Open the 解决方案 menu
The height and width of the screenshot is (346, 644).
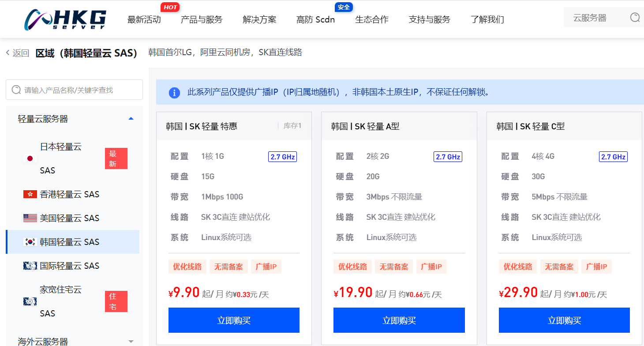coord(259,19)
